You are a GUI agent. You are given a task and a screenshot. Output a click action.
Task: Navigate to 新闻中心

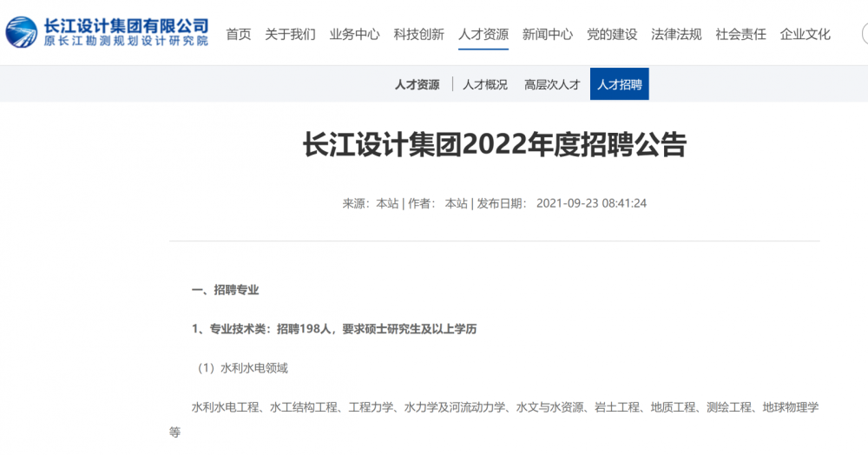pyautogui.click(x=548, y=35)
